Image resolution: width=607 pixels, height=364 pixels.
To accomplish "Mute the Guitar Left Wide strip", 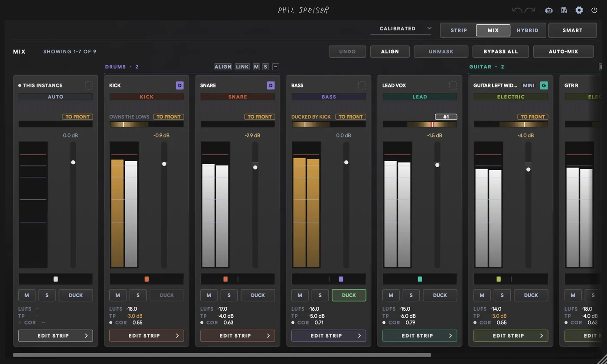I will pos(482,295).
